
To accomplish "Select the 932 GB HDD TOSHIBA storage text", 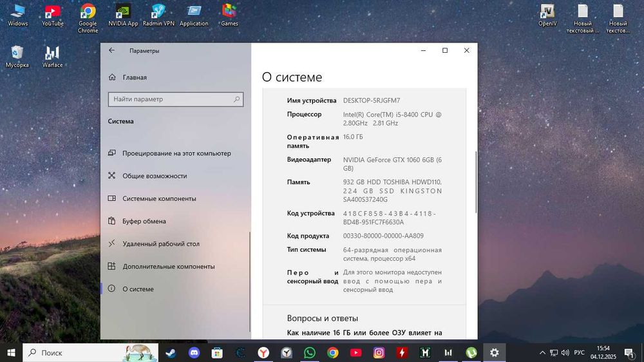I will 392,191.
